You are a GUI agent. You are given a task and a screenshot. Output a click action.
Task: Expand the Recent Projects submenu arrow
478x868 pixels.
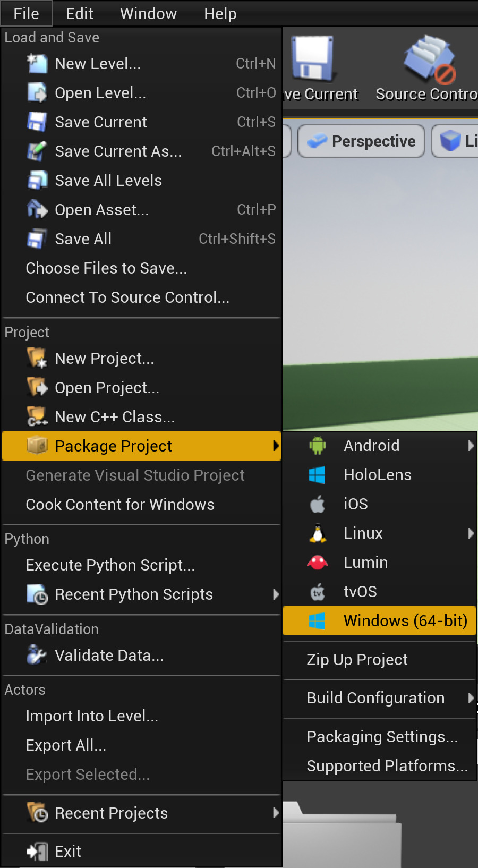[276, 813]
